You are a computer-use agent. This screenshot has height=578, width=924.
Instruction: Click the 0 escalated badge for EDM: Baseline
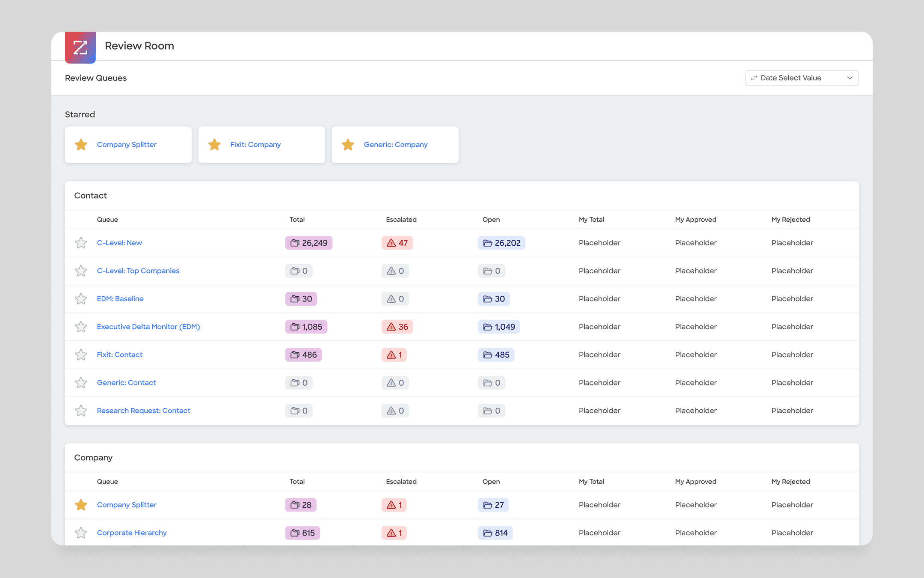point(395,299)
